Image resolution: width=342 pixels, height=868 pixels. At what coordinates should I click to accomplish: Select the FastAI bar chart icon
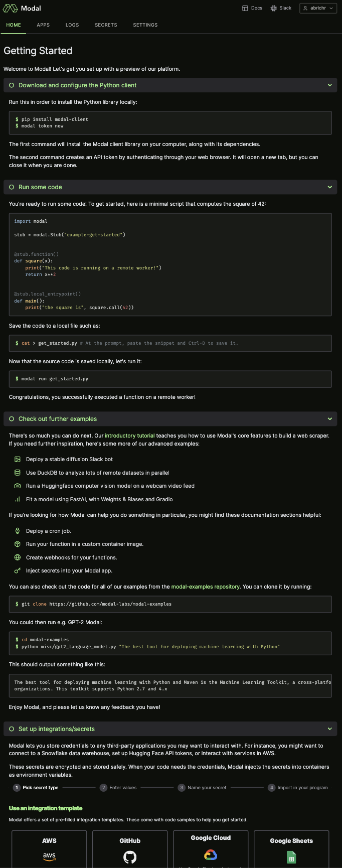pyautogui.click(x=18, y=499)
